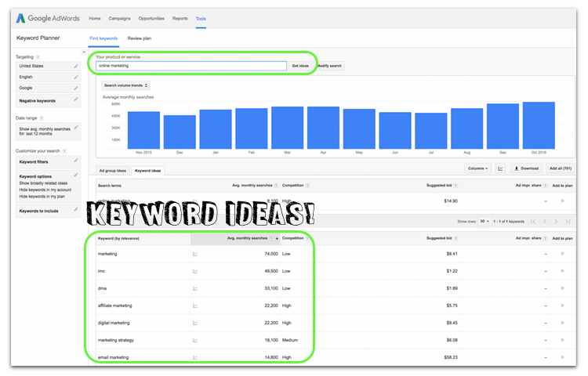Focus the product or service input field
The image size is (588, 376).
(x=191, y=66)
